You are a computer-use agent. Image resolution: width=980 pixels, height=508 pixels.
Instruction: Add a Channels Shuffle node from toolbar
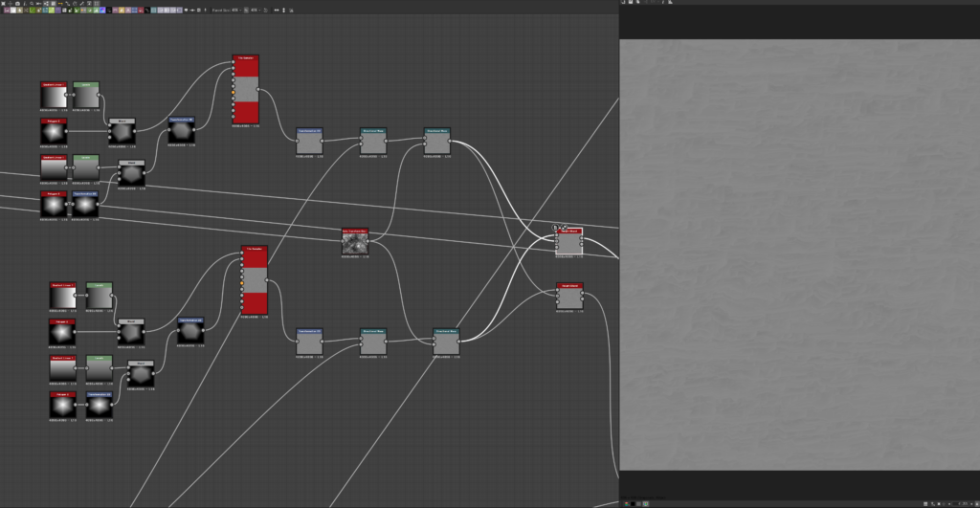(x=26, y=10)
